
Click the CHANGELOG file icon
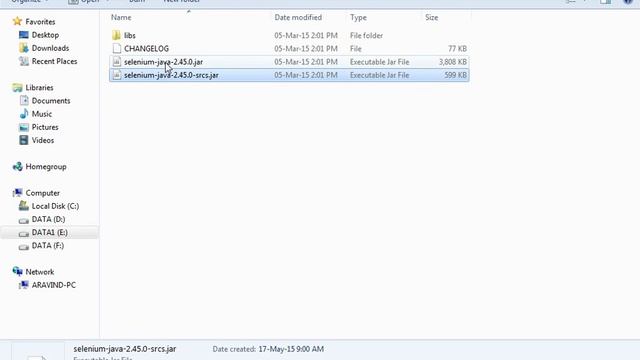[x=117, y=49]
